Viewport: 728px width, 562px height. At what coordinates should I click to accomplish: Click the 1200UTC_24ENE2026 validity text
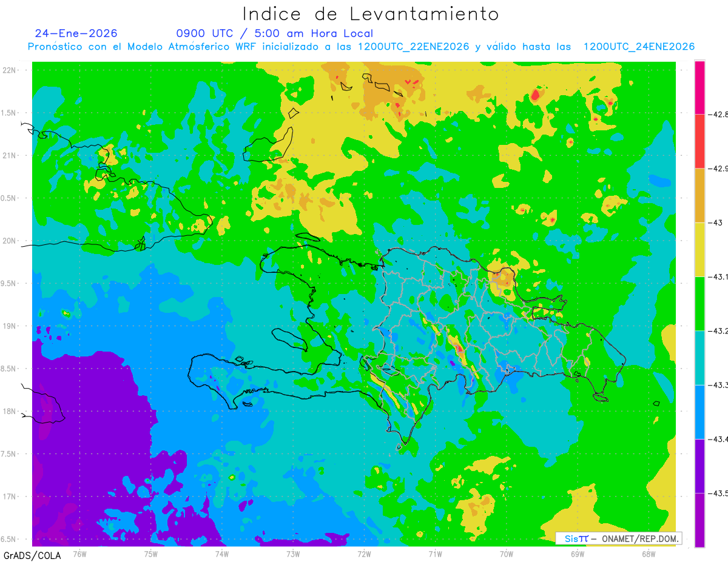click(x=639, y=47)
